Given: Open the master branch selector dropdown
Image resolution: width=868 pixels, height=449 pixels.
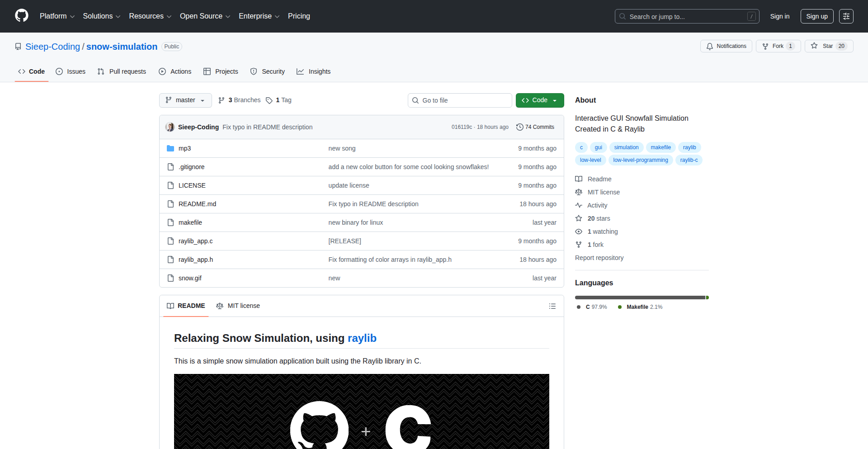Looking at the screenshot, I should click(x=185, y=100).
